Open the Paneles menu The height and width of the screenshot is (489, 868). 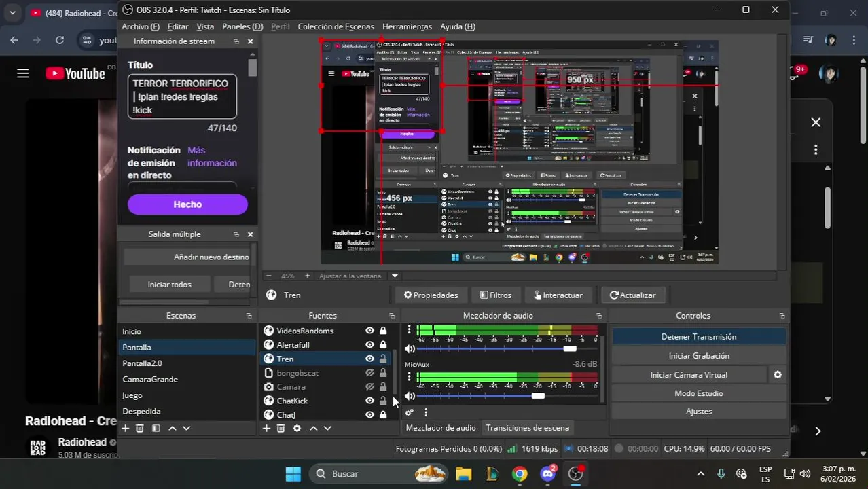[242, 26]
